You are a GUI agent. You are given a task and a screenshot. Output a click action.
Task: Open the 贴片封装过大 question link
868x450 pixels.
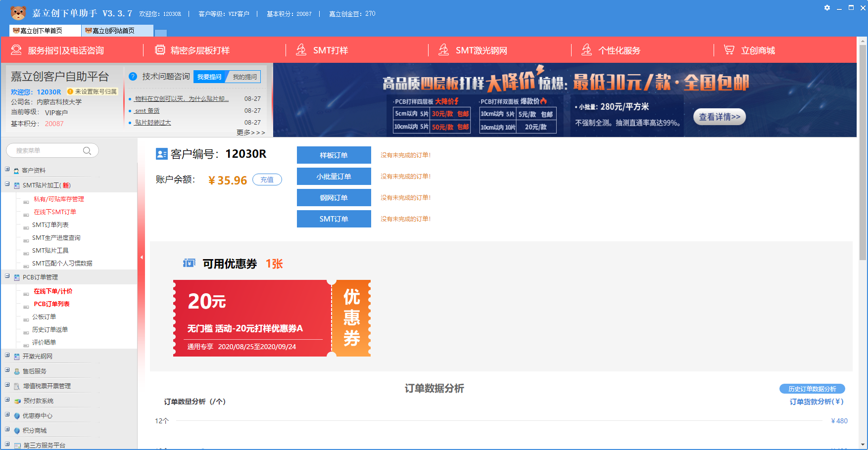click(153, 123)
